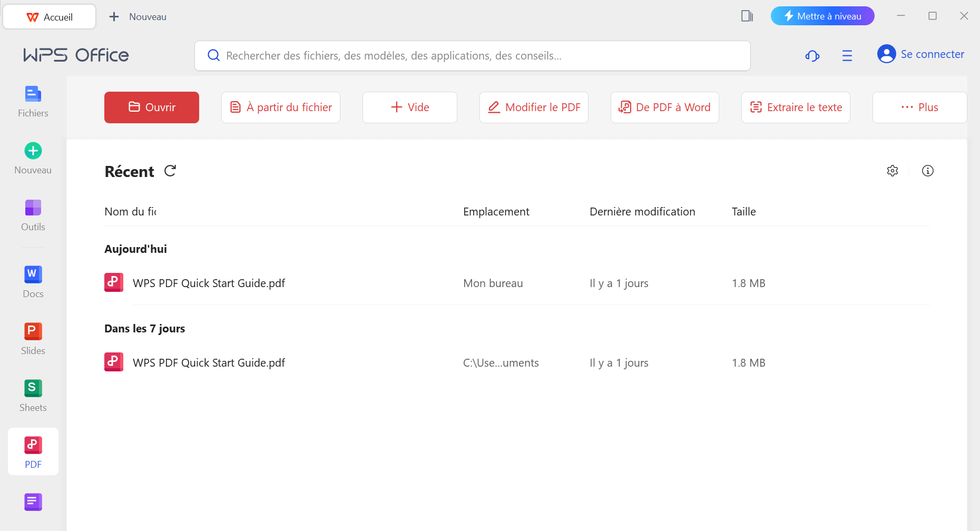Sort by Dernière modification column
This screenshot has height=531, width=980.
click(x=642, y=212)
